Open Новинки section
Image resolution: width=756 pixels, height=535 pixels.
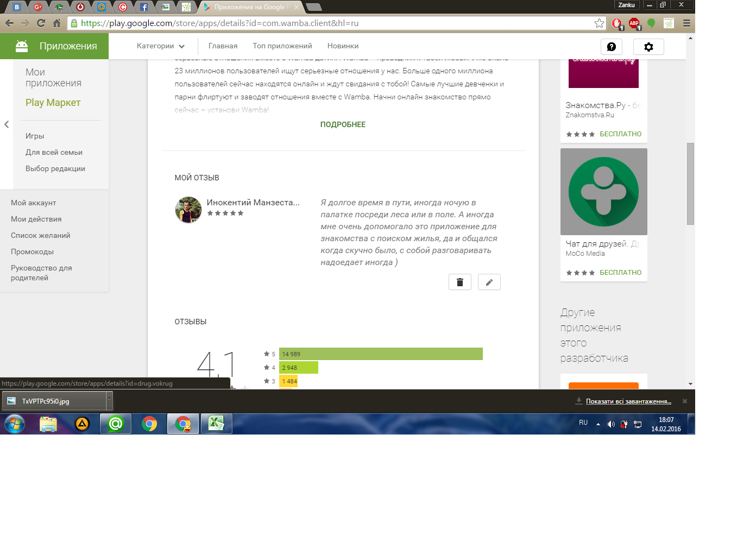pyautogui.click(x=343, y=46)
